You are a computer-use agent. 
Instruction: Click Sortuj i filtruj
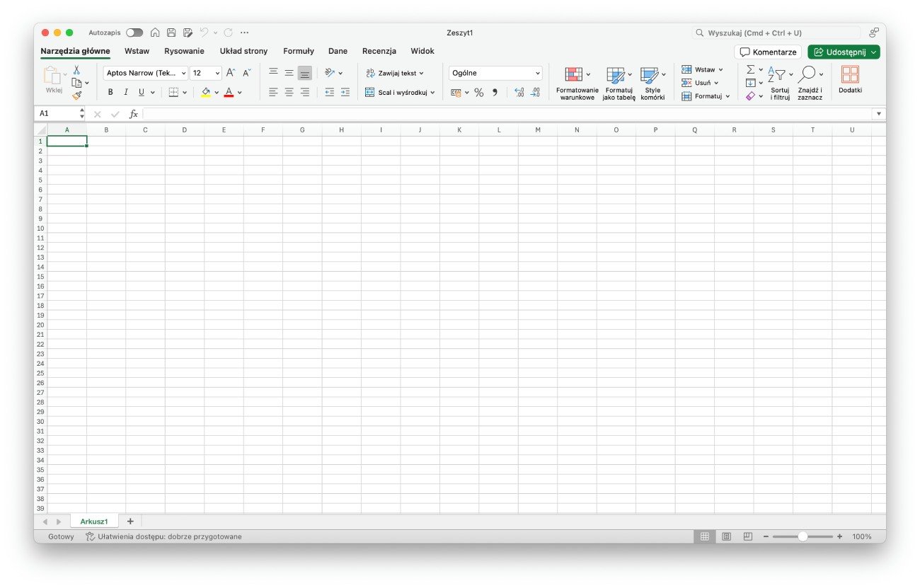coord(780,83)
